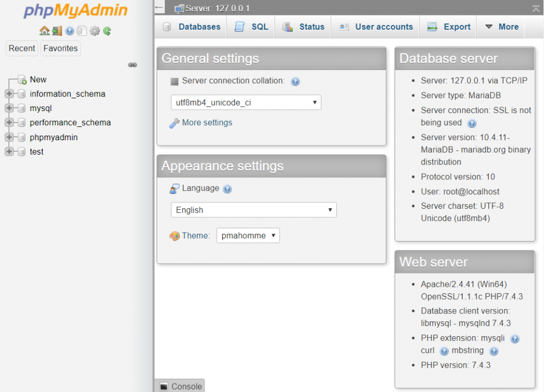The width and height of the screenshot is (544, 392).
Task: Collapse the navigation panel arrow icon
Action: coord(159,7)
